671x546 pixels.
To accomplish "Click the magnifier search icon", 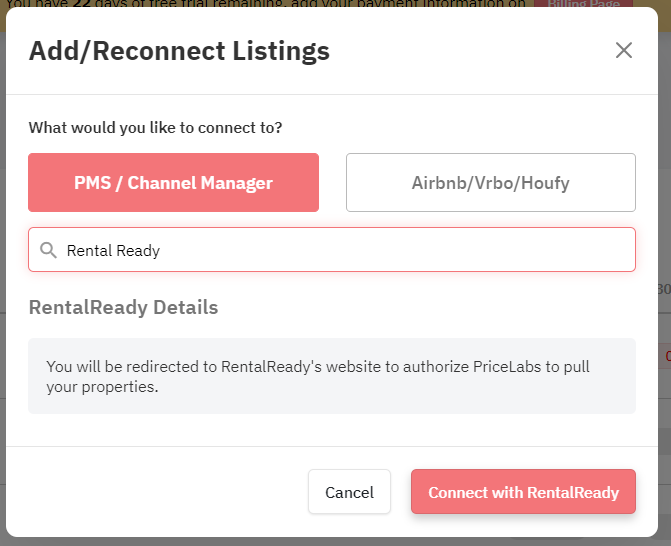I will pos(48,250).
